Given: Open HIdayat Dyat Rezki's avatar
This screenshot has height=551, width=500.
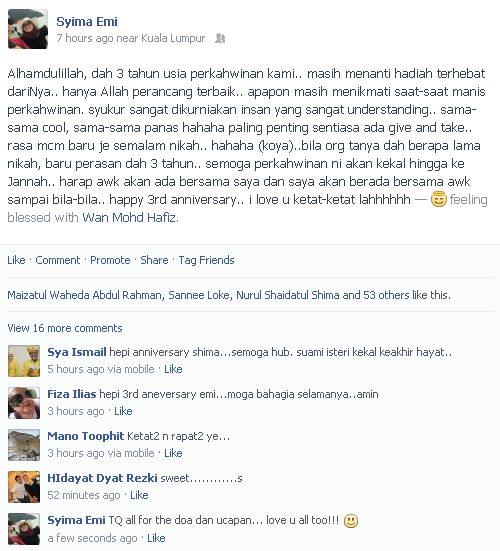Looking at the screenshot, I should (24, 487).
